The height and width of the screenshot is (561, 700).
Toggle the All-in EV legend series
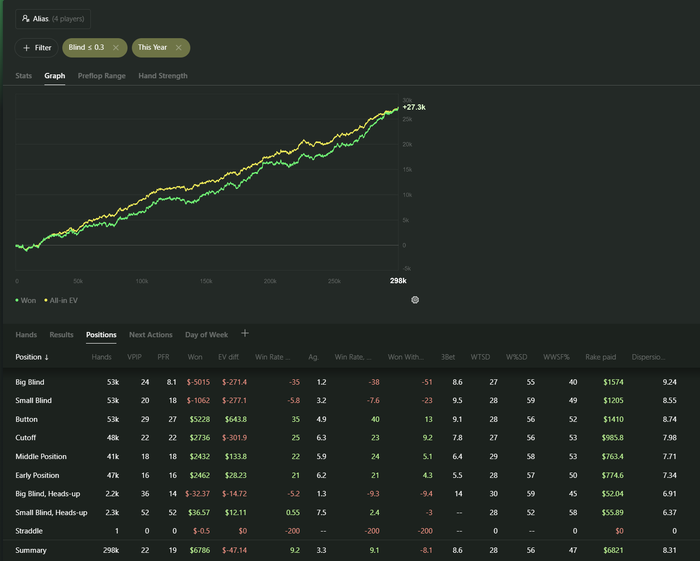pos(65,299)
